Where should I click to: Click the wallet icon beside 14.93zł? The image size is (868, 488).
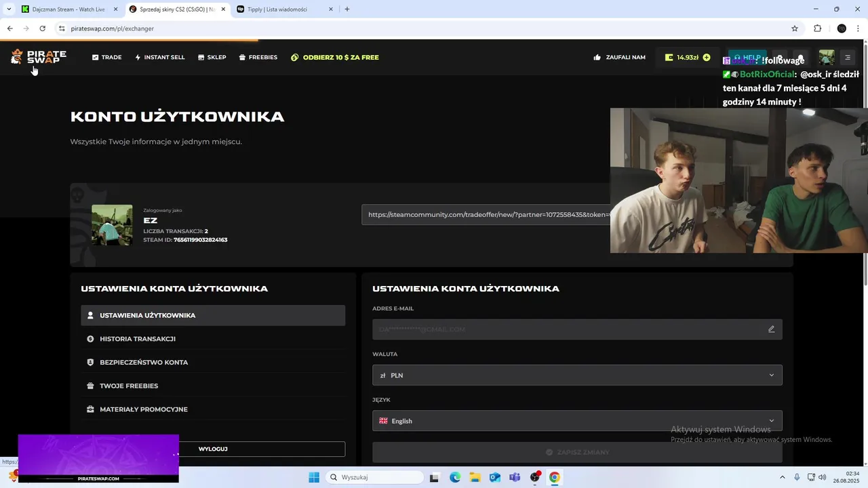click(669, 58)
